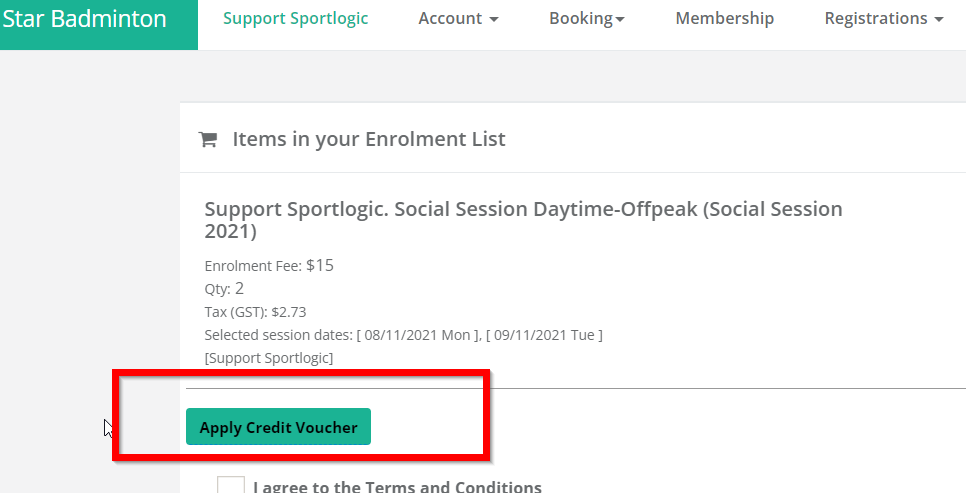The image size is (966, 493).
Task: Click the shopping cart icon beside Enrolment List
Action: (208, 140)
